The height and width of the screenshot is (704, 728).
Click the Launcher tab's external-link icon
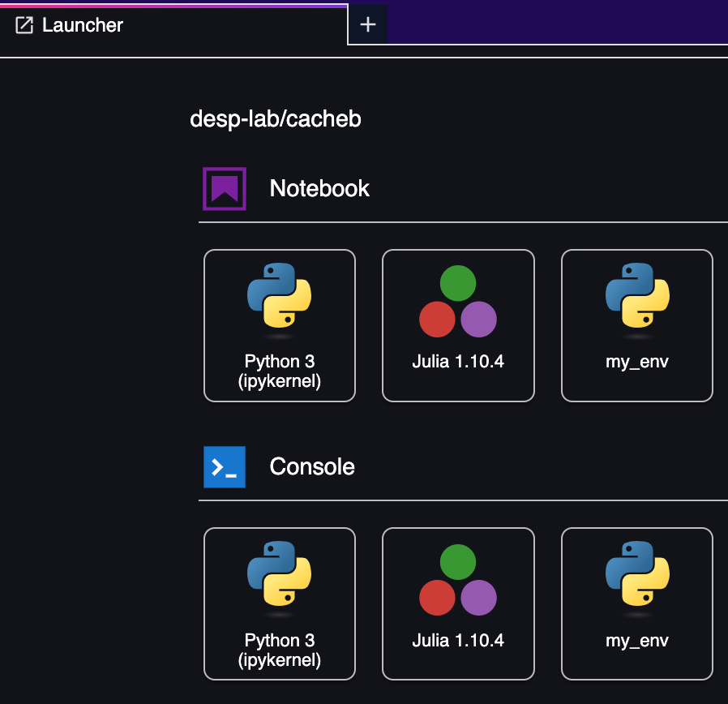pos(25,25)
